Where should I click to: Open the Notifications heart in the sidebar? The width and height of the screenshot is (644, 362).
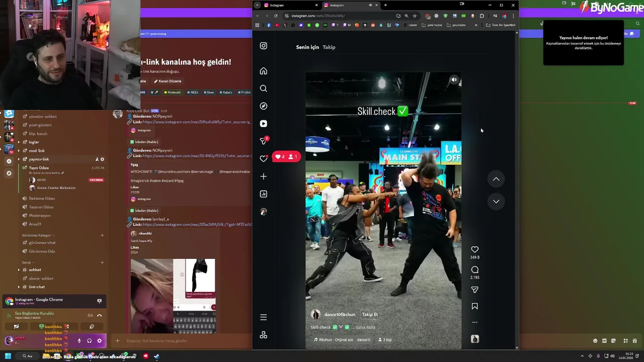click(x=263, y=158)
